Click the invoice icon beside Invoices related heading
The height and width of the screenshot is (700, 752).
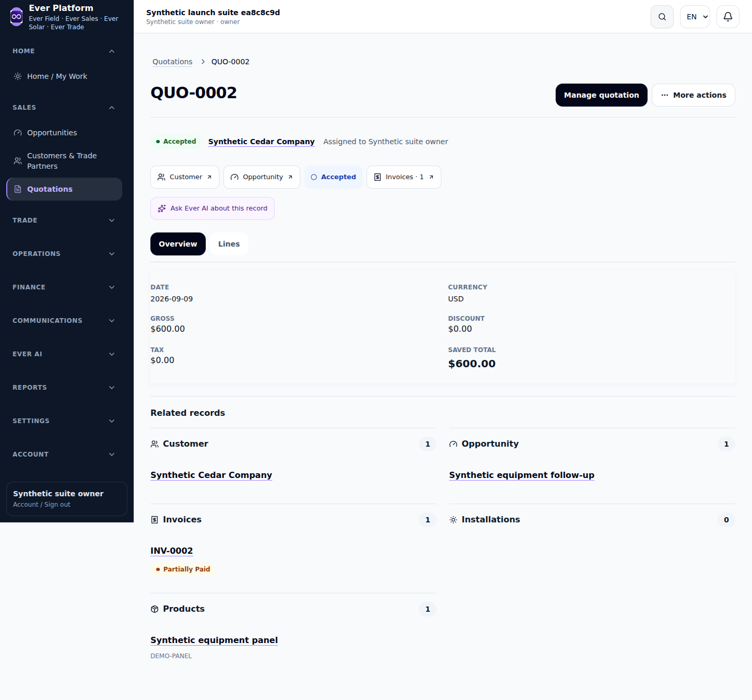point(155,520)
